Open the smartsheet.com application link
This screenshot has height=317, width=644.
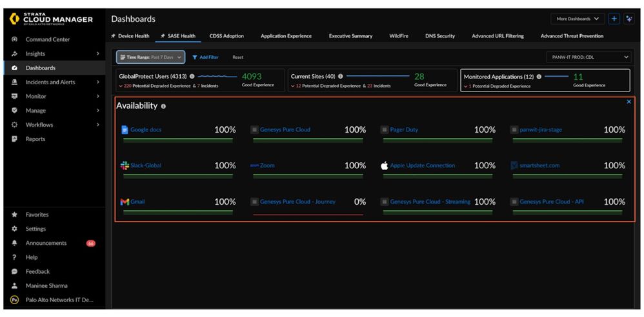(x=539, y=166)
